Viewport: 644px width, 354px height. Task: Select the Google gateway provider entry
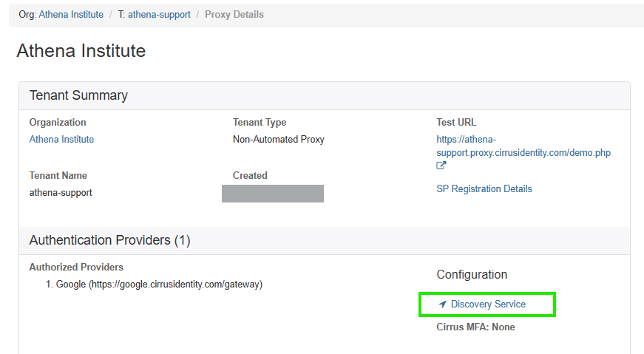[159, 285]
